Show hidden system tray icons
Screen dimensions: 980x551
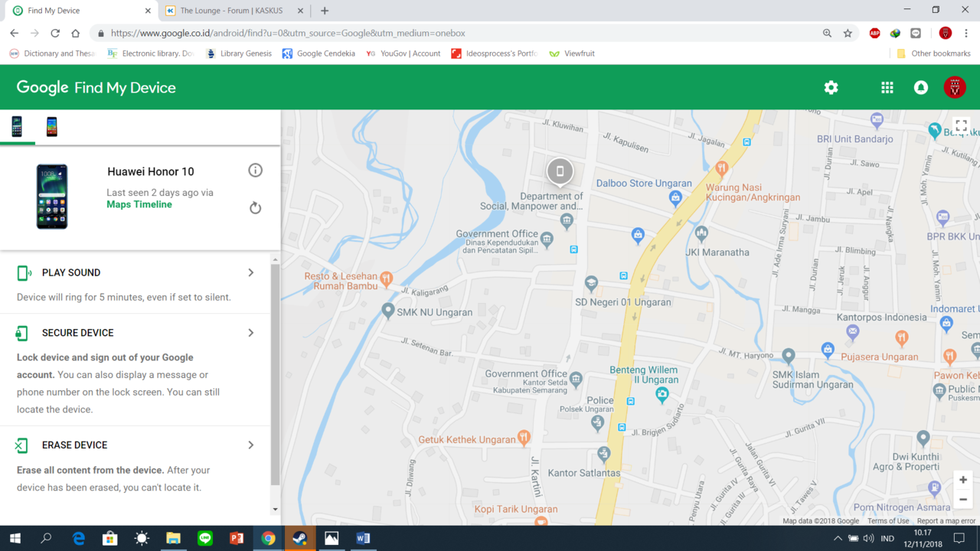837,539
